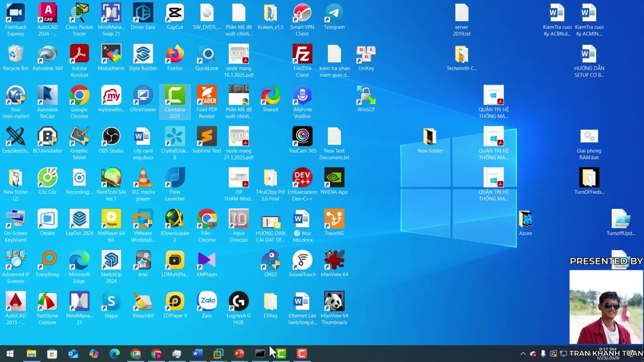
Task: Select the EVKey folder
Action: click(270, 305)
